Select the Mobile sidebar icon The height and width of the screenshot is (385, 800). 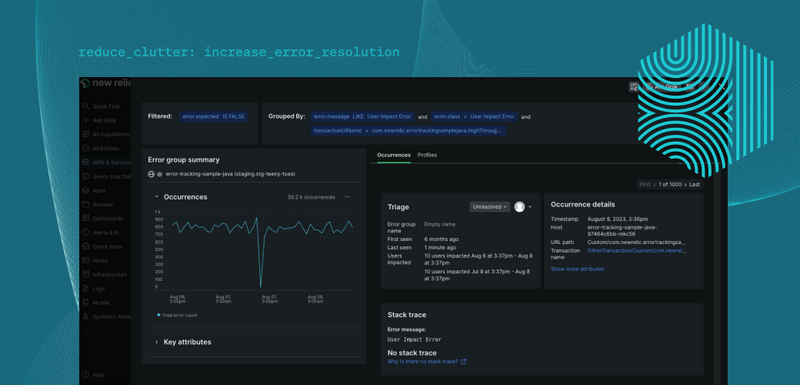86,302
